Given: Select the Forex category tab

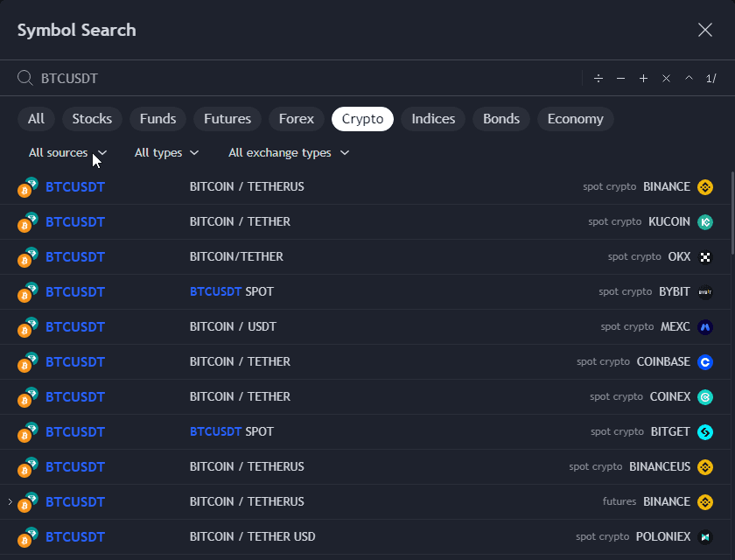Looking at the screenshot, I should pos(297,119).
